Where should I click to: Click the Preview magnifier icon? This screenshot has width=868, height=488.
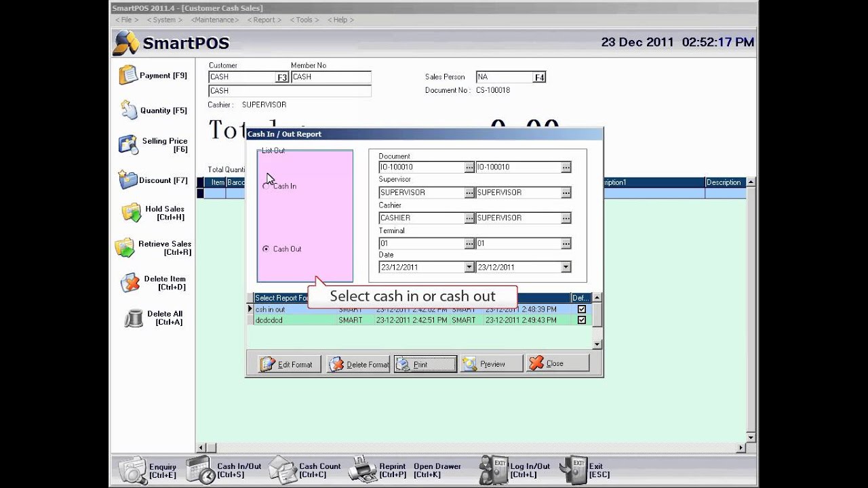click(x=469, y=364)
